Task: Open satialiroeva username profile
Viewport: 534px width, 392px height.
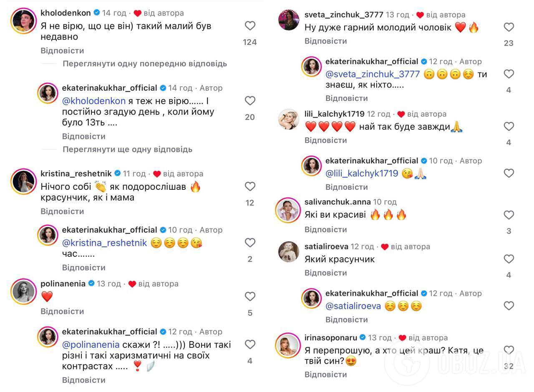Action: (326, 246)
